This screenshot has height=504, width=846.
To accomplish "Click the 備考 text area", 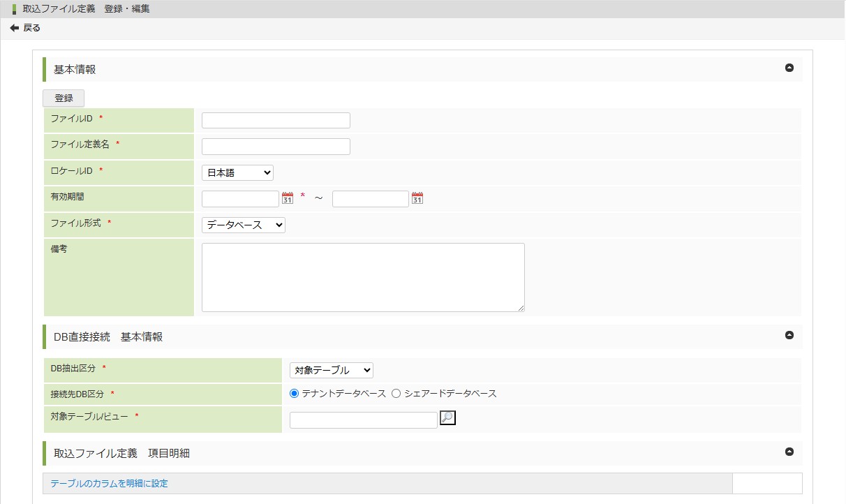I will click(x=363, y=277).
